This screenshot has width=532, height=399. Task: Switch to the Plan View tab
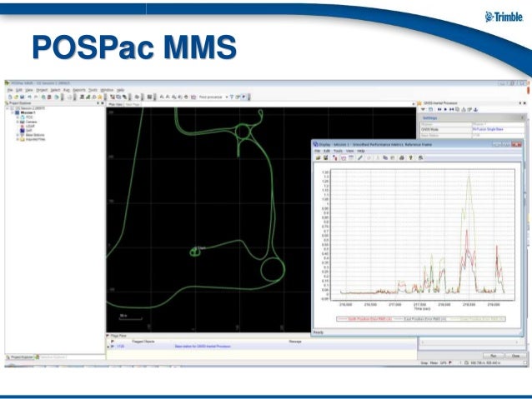[x=115, y=104]
